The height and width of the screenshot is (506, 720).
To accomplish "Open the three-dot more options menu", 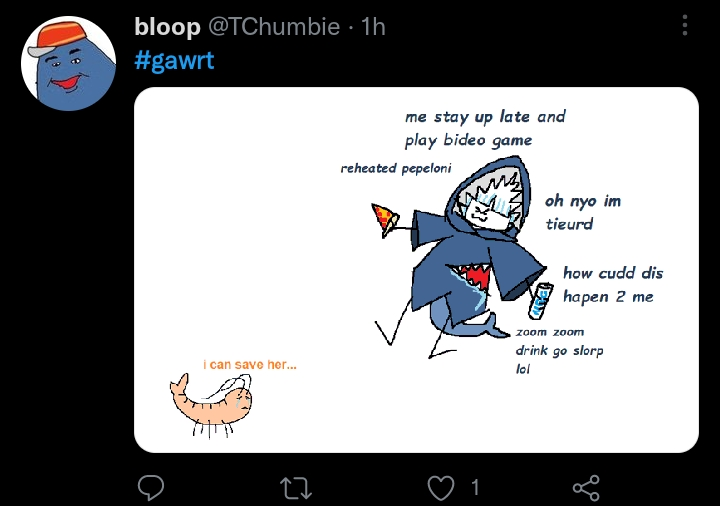I will pyautogui.click(x=684, y=26).
